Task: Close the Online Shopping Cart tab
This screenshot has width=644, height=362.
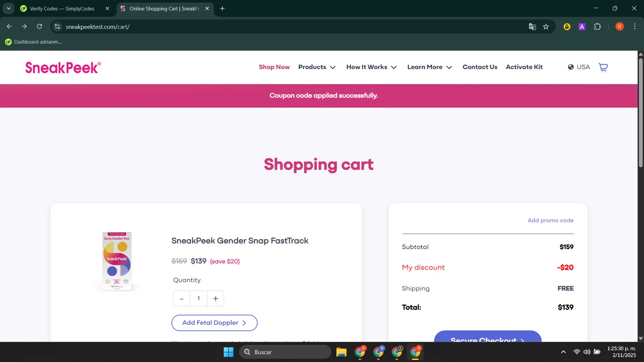Action: click(x=207, y=9)
